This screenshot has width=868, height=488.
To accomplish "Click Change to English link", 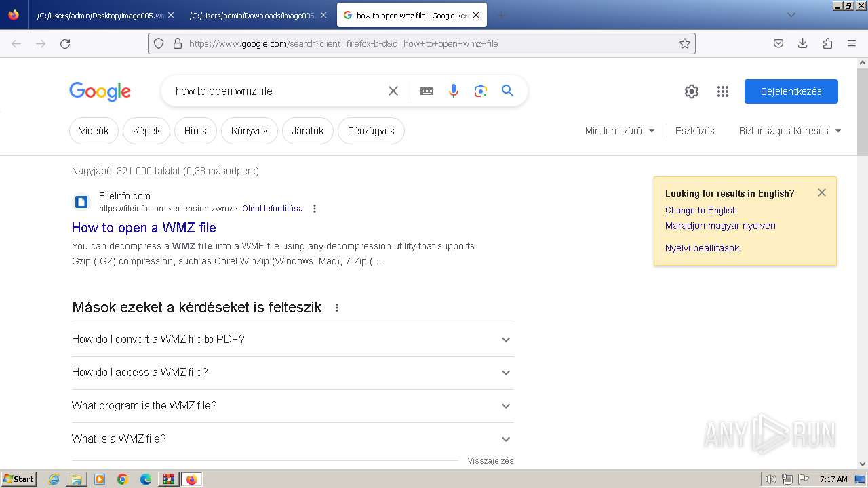I will [701, 210].
